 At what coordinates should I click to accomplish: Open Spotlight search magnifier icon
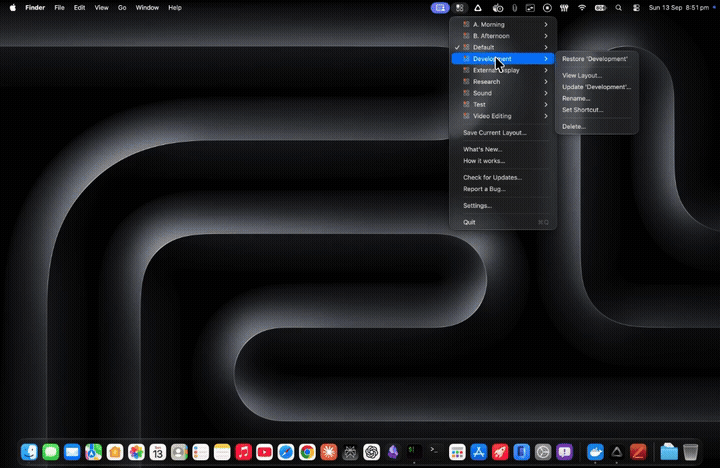coord(619,8)
